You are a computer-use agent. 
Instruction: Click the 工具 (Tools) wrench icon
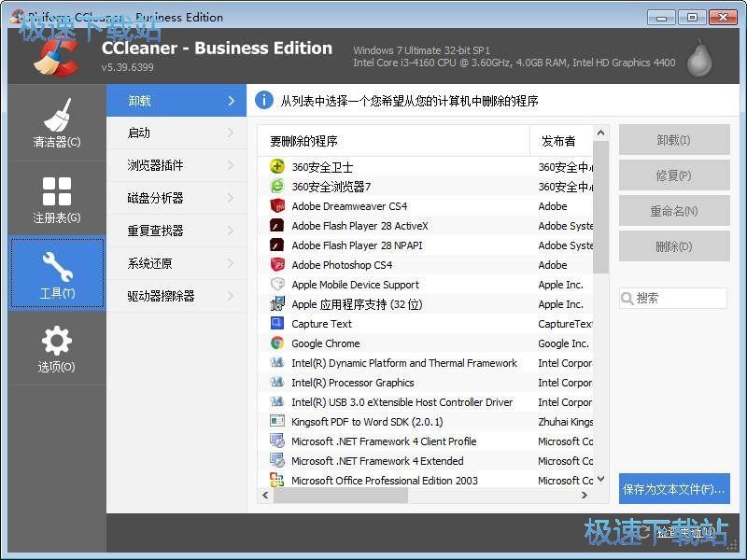pos(56,264)
